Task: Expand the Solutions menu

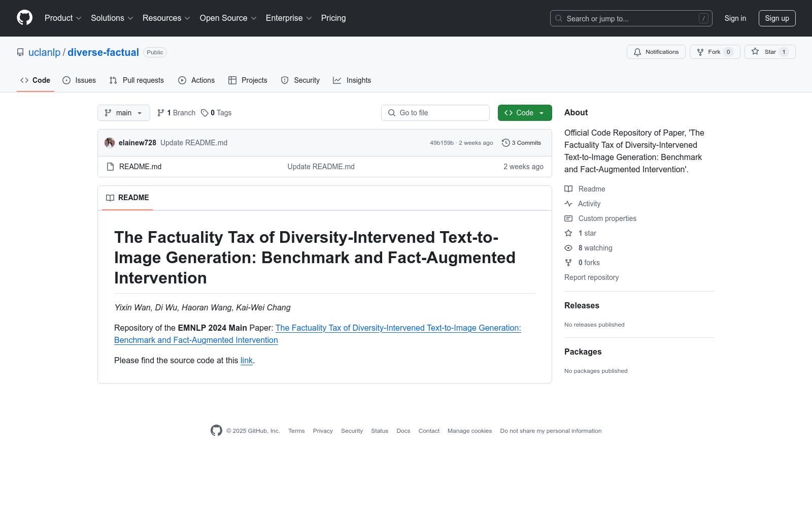Action: pos(112,18)
